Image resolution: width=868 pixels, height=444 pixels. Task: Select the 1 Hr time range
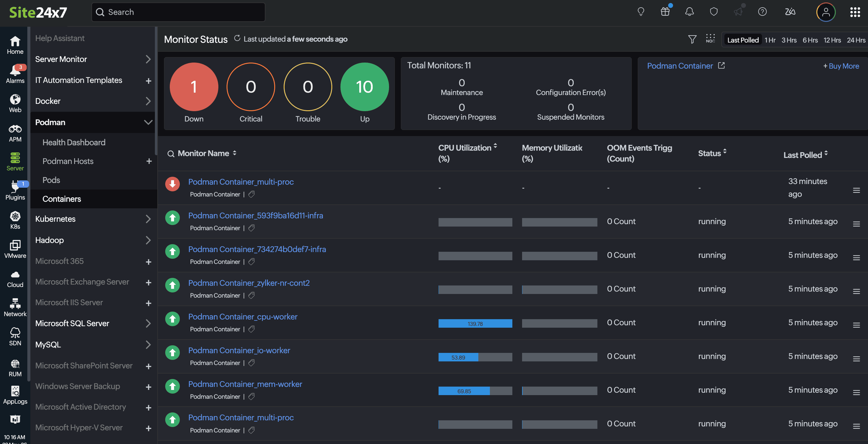770,40
